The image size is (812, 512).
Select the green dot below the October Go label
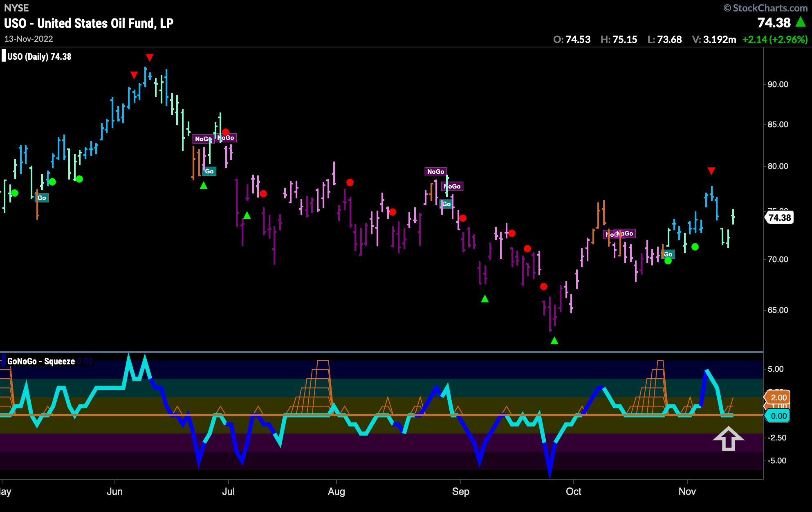668,261
